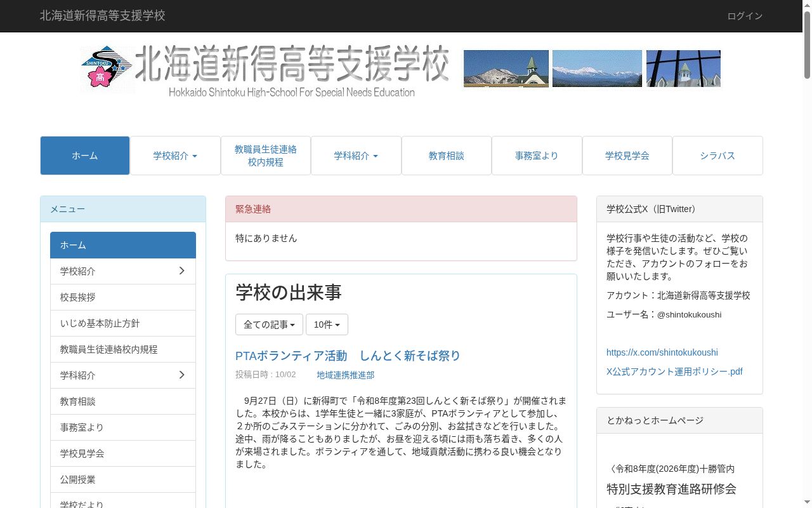The width and height of the screenshot is (812, 508).
Task: Open いじめ基本防止方針 in side menu
Action: coord(123,323)
